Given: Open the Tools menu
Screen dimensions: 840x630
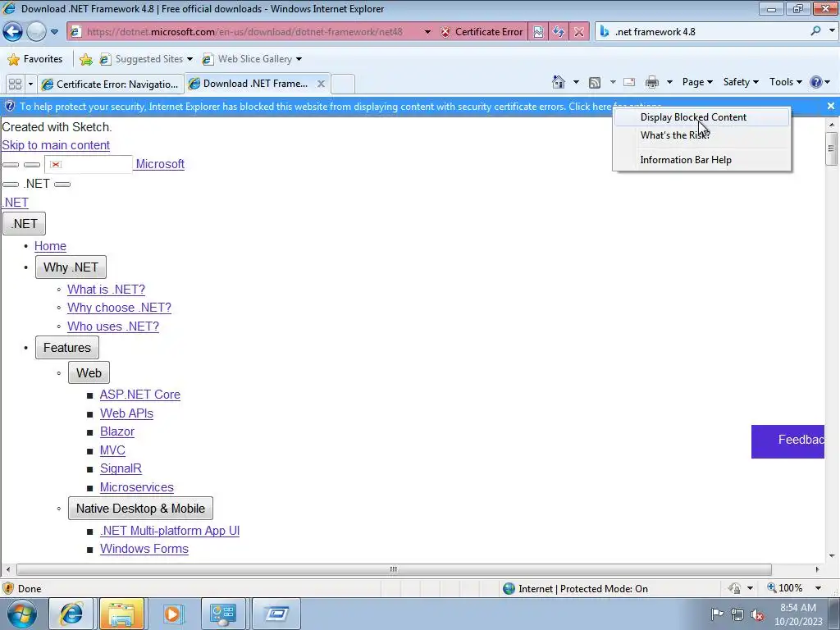Looking at the screenshot, I should pos(785,82).
